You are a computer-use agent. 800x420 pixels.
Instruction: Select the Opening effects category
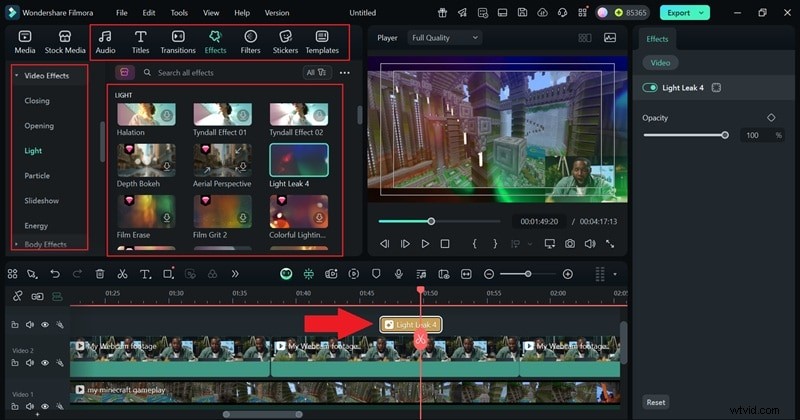pyautogui.click(x=39, y=126)
